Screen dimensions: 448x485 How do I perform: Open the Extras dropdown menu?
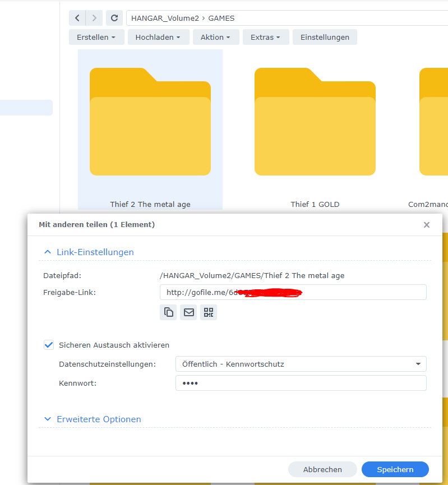click(266, 37)
